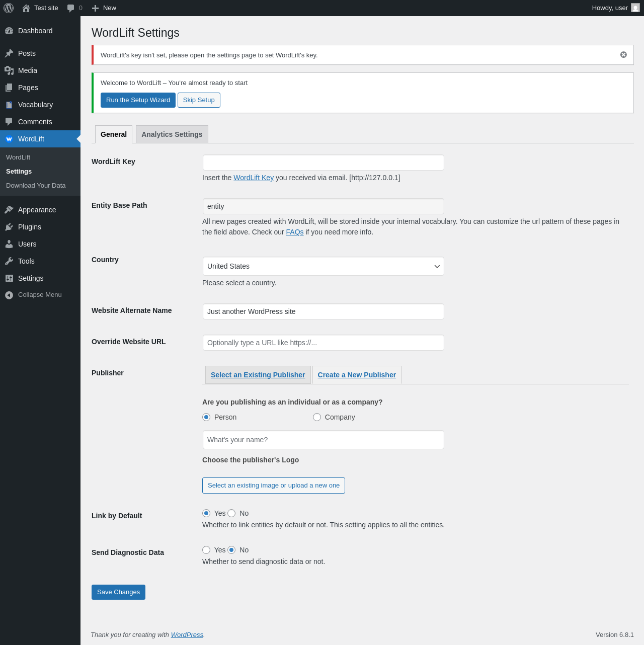This screenshot has height=645, width=644.
Task: Enable Send Diagnostic Data Yes option
Action: coord(206,550)
